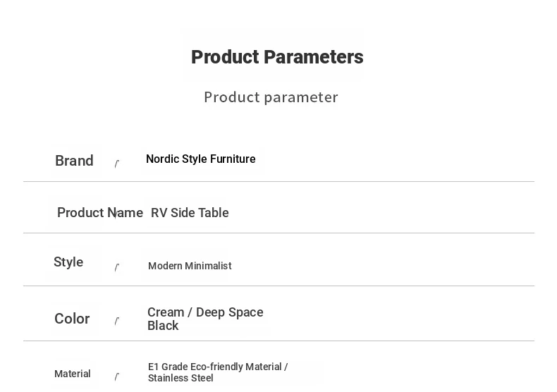Click the Color label

(x=72, y=319)
